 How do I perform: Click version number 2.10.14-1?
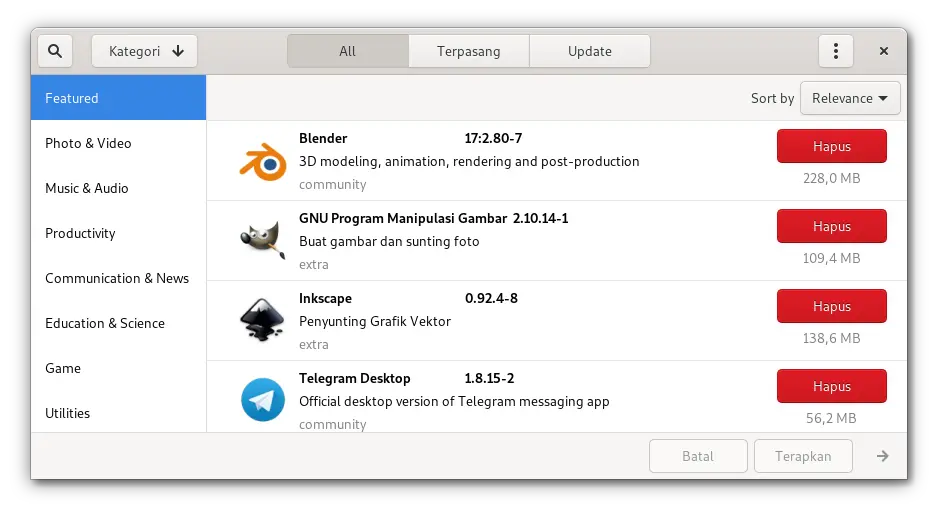(541, 218)
